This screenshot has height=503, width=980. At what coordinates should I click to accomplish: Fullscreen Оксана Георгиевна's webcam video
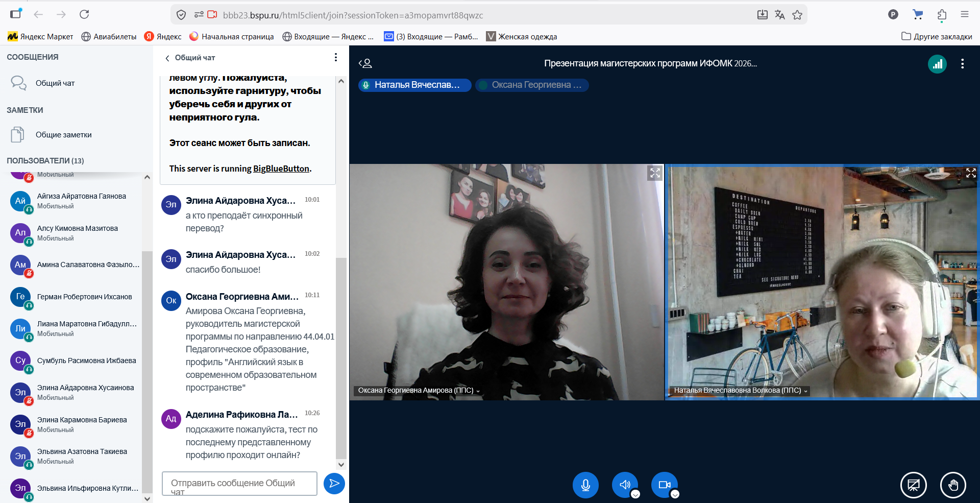point(655,173)
